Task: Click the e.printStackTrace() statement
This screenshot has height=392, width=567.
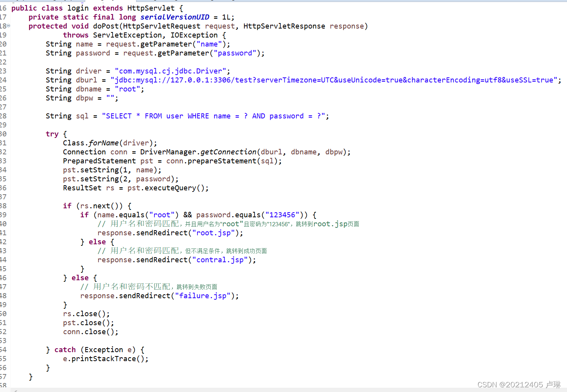Action: [x=106, y=359]
